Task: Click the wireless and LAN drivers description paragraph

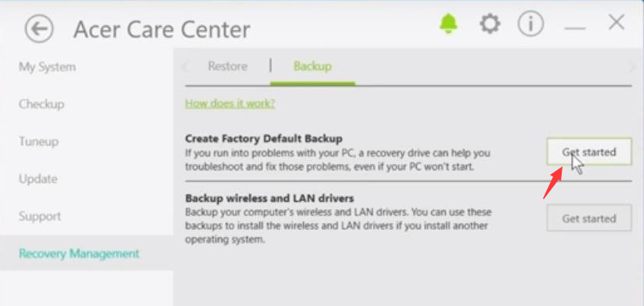Action: [x=338, y=225]
